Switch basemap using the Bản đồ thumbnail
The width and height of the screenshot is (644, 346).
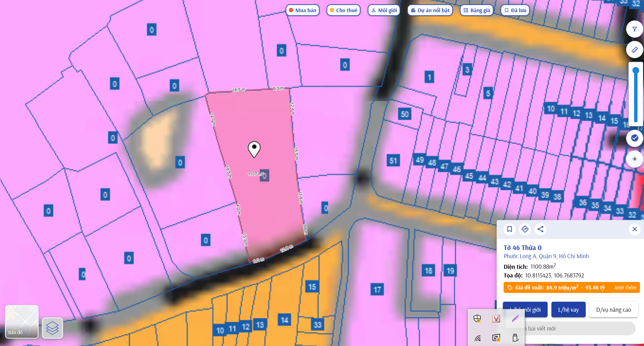pos(22,322)
